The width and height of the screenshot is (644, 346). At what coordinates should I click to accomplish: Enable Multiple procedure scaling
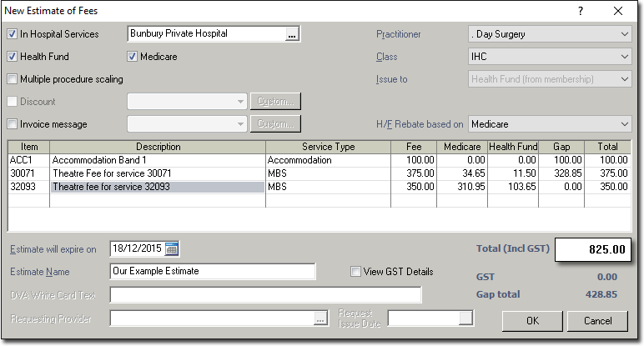click(13, 79)
